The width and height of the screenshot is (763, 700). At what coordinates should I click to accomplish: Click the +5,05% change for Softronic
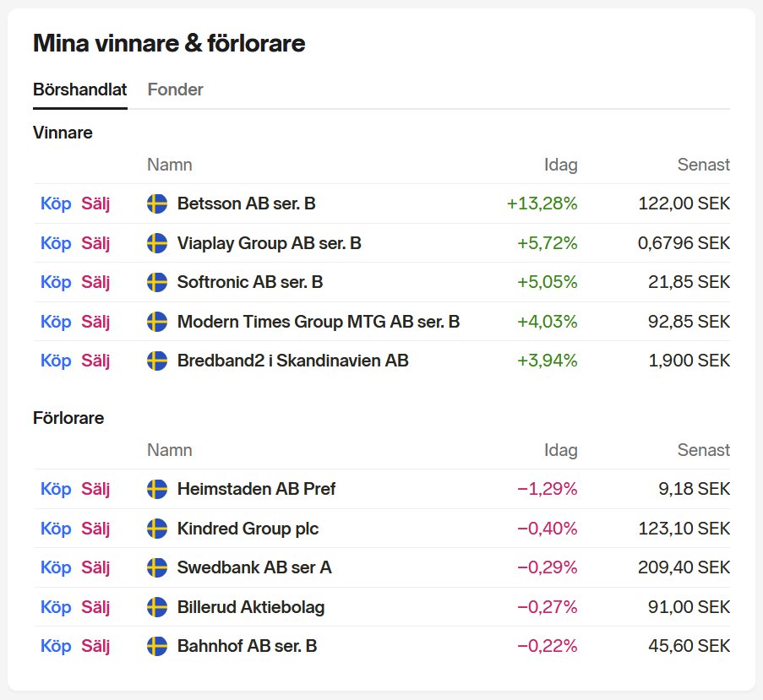(547, 282)
